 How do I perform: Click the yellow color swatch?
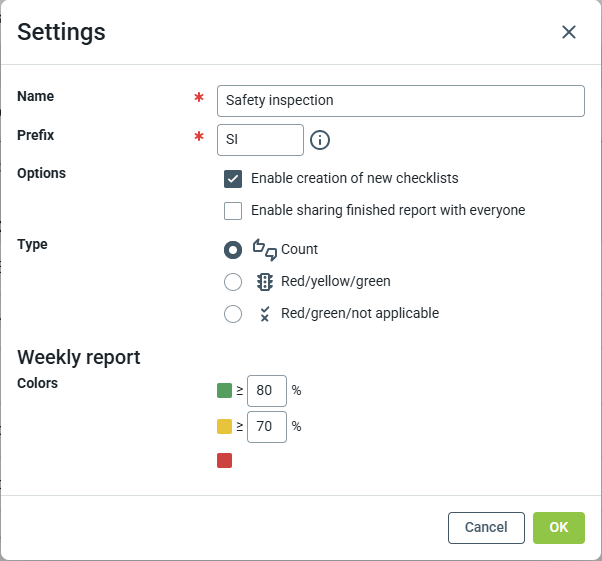pyautogui.click(x=224, y=427)
